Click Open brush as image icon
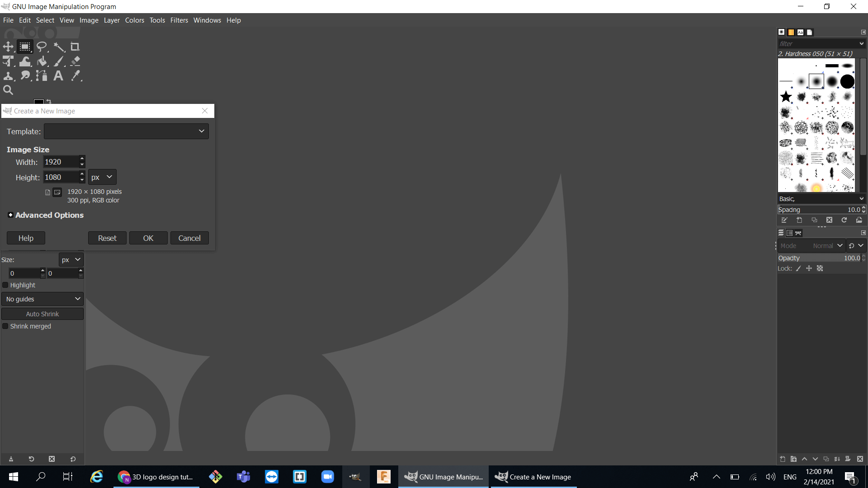The image size is (868, 488). click(859, 220)
